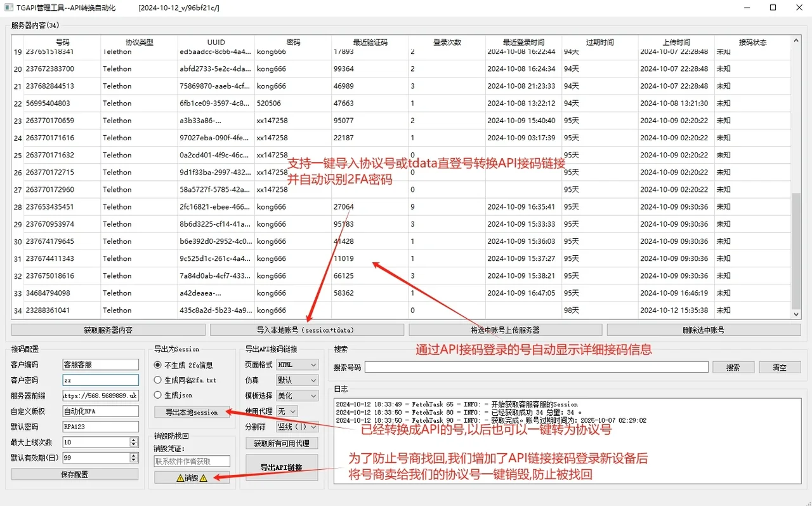Click 删除选中账号 button

[704, 330]
